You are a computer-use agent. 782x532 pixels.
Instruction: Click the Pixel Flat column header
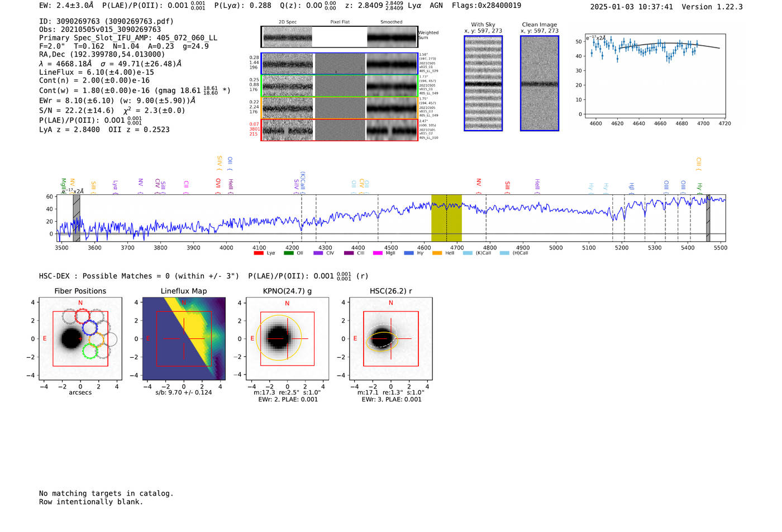(340, 22)
